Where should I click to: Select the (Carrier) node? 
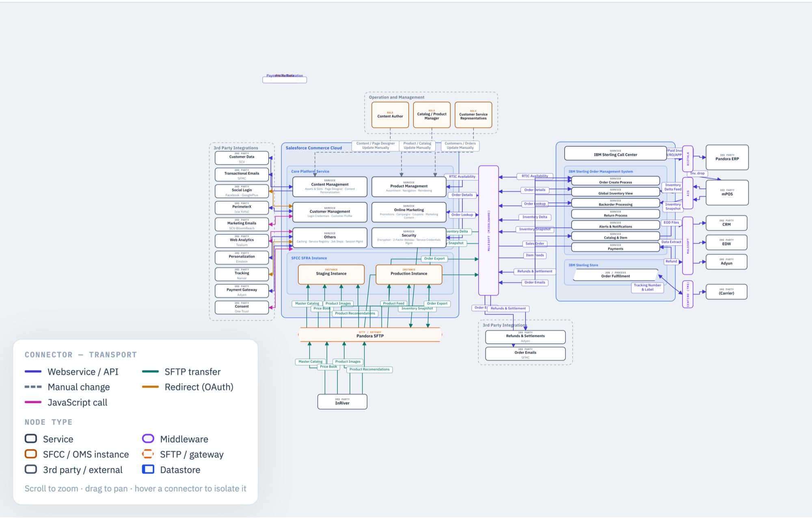(726, 292)
